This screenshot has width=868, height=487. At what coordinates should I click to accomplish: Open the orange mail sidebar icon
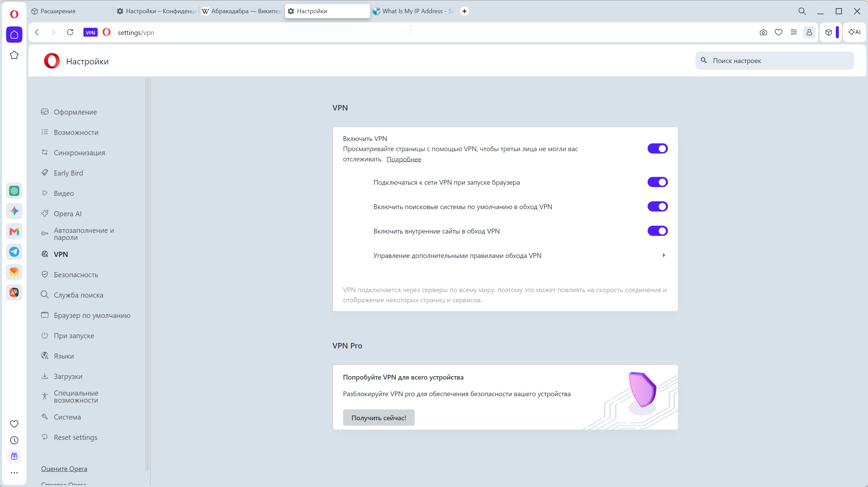click(x=14, y=272)
